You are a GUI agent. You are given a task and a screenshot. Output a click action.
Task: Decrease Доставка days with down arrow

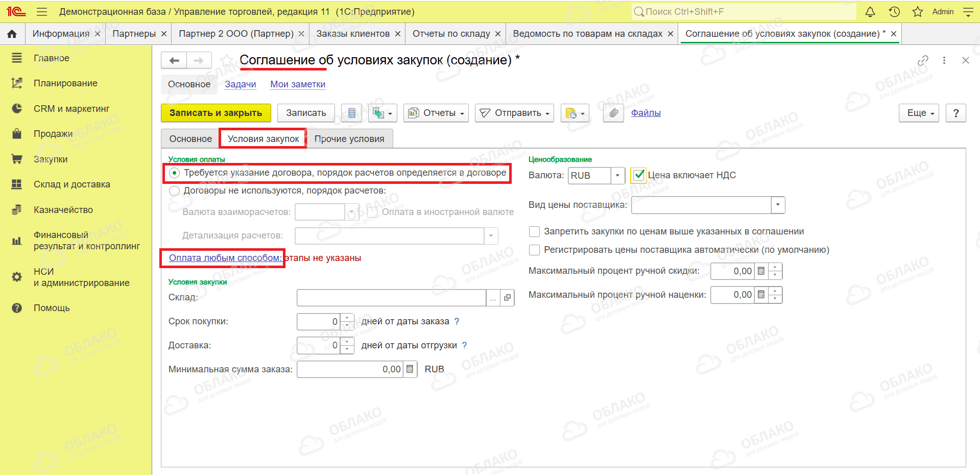point(347,349)
